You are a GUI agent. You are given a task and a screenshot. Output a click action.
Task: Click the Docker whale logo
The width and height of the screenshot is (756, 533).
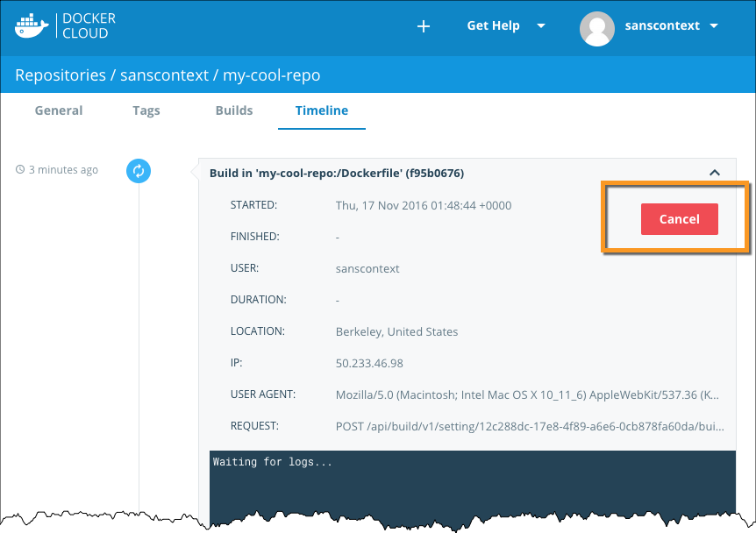[32, 25]
